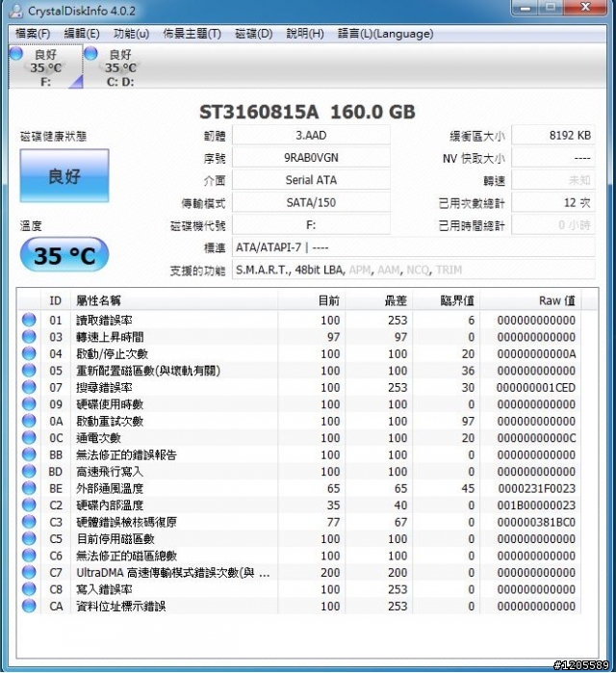Click the CrystalDiskInfo title bar icon

coord(15,11)
